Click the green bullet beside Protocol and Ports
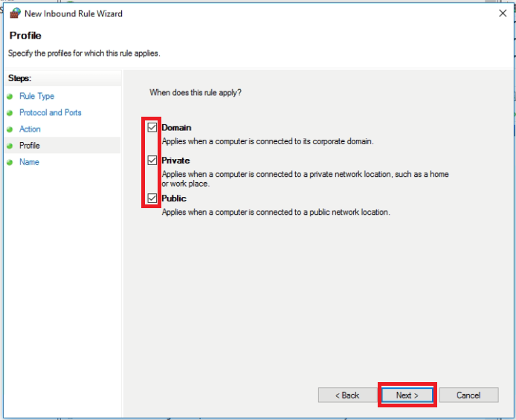The height and width of the screenshot is (420, 516). (10, 113)
